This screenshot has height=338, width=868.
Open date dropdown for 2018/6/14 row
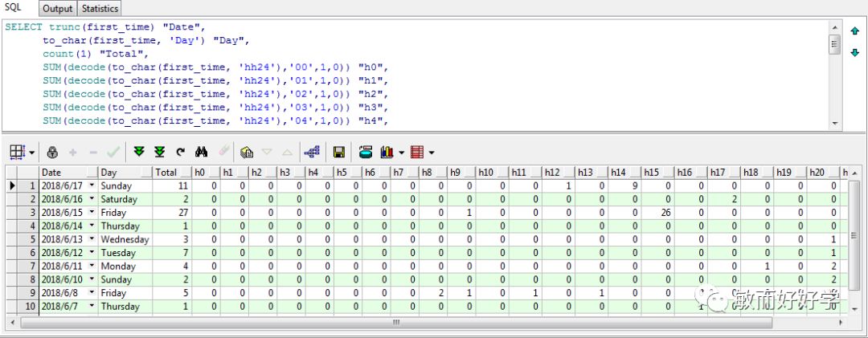pos(92,226)
